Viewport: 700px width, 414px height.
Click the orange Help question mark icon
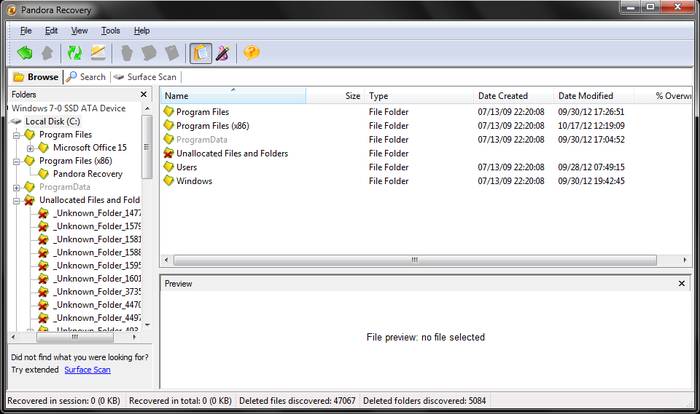(x=251, y=53)
